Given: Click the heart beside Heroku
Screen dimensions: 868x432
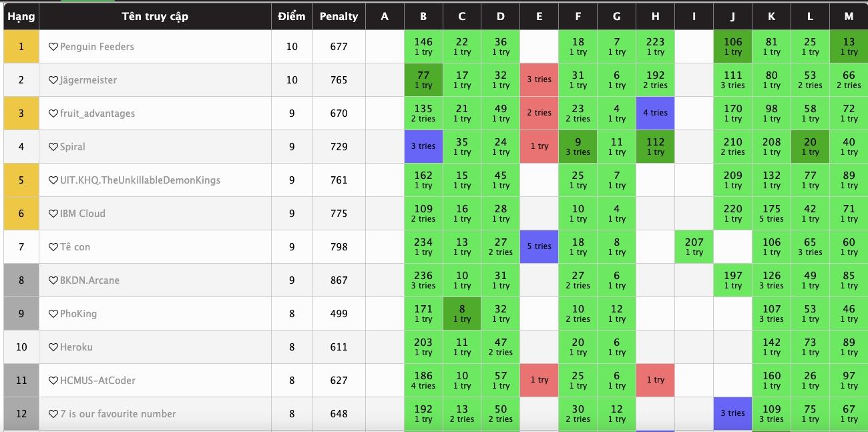Looking at the screenshot, I should tap(53, 347).
